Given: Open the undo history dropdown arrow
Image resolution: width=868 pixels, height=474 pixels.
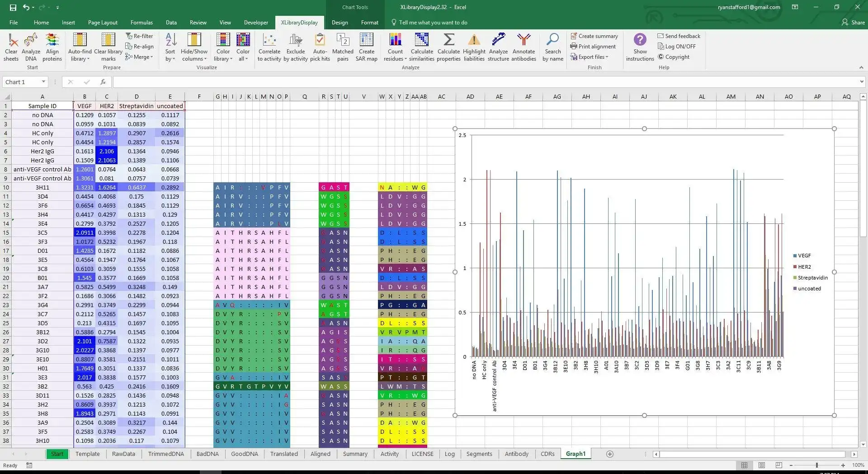Looking at the screenshot, I should [x=33, y=7].
